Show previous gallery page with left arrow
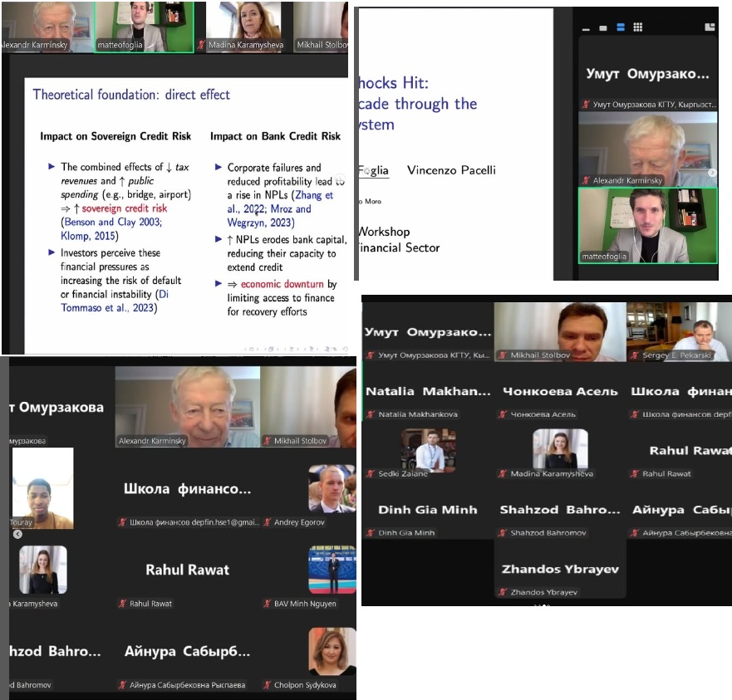The width and height of the screenshot is (732, 700). pos(17,534)
